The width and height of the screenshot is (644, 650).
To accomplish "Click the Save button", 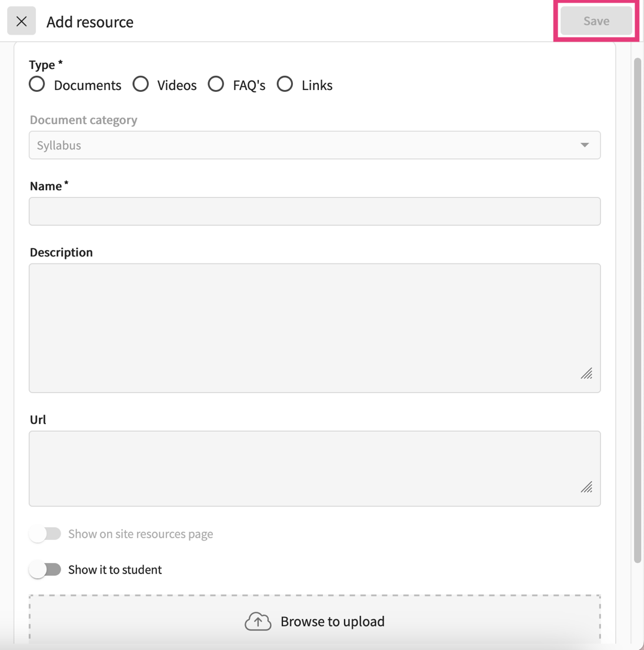I will point(595,21).
